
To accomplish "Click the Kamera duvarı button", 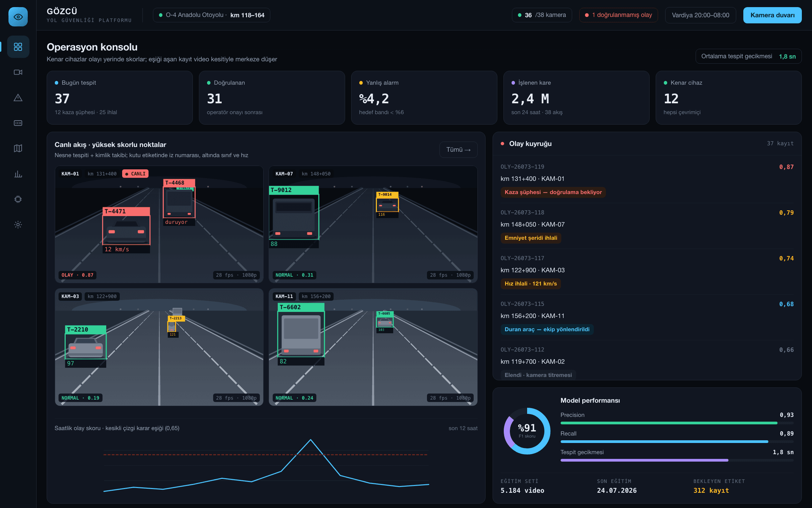I will point(772,15).
